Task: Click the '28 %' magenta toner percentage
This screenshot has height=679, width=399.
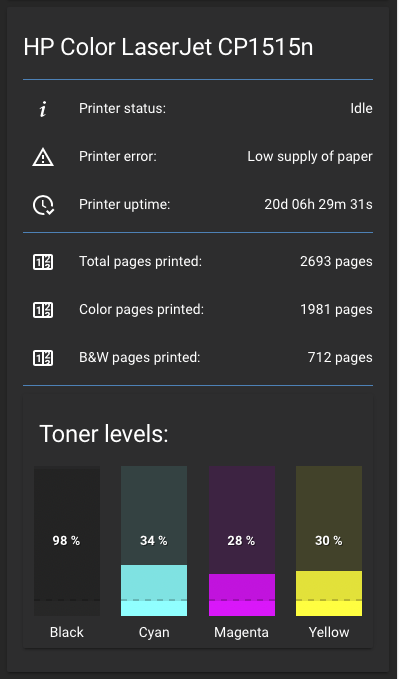Action: point(241,541)
